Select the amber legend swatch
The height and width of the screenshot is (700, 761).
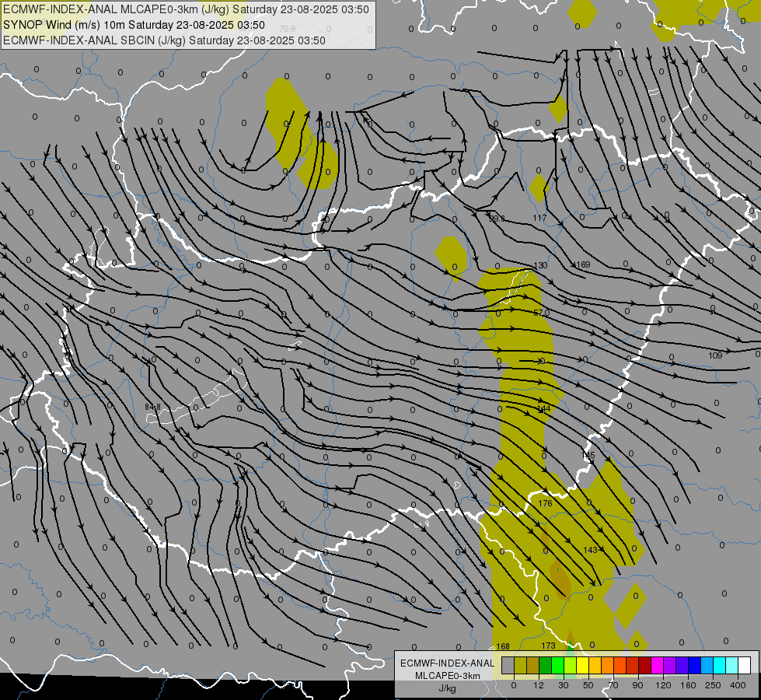coord(595,665)
